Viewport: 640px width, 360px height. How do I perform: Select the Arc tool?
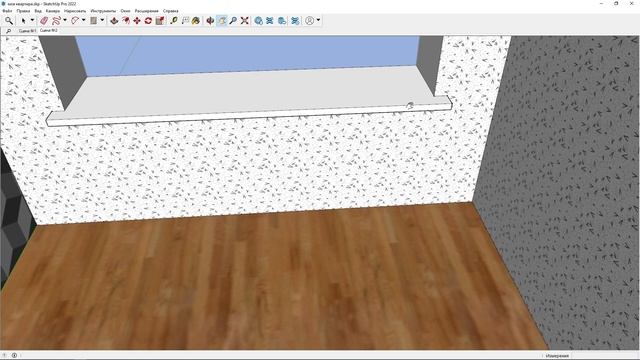click(75, 20)
